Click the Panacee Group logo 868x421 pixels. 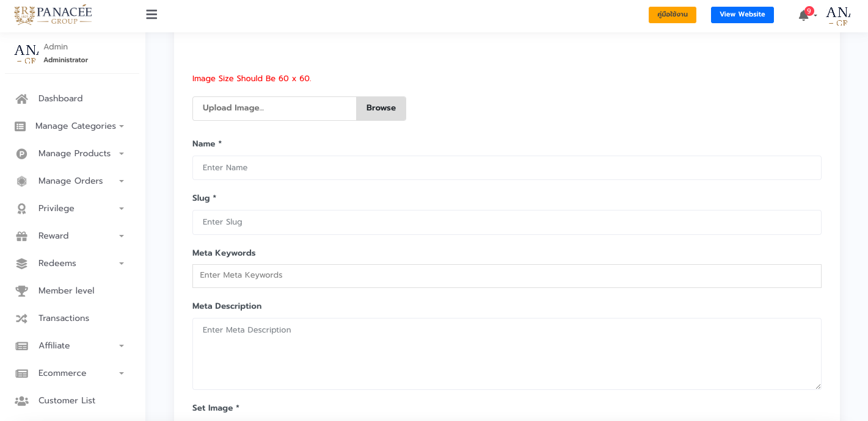coord(53,15)
